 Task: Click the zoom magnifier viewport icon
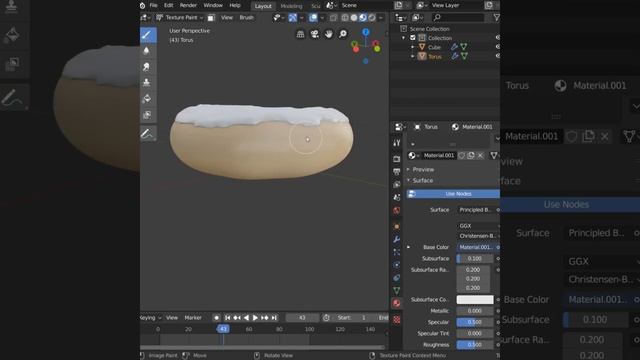(x=343, y=34)
